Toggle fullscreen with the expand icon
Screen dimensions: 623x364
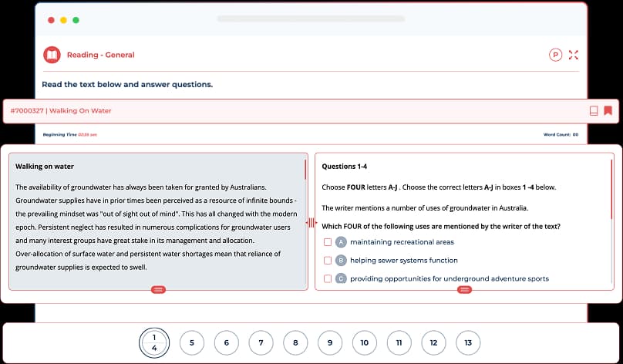(x=573, y=55)
